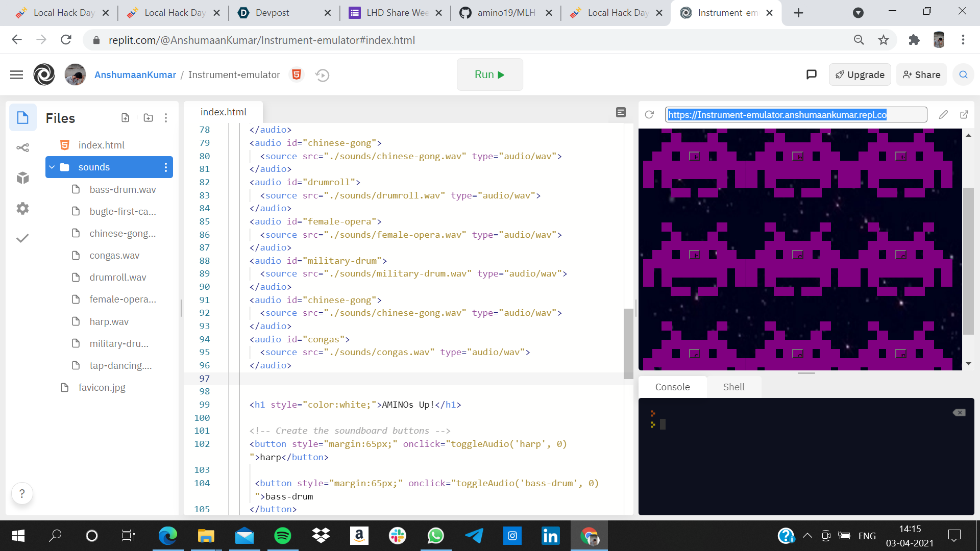Switch to the Devpost browser tab
980x551 pixels.
coord(273,13)
